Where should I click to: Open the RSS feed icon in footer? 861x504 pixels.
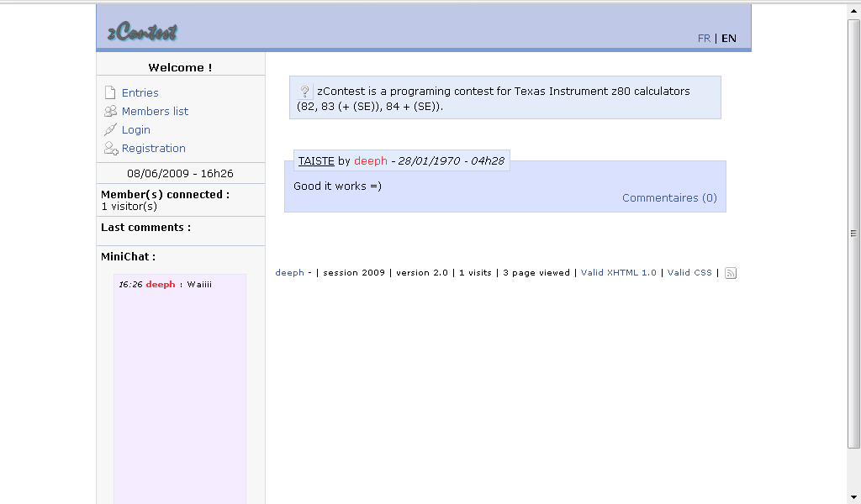[731, 273]
